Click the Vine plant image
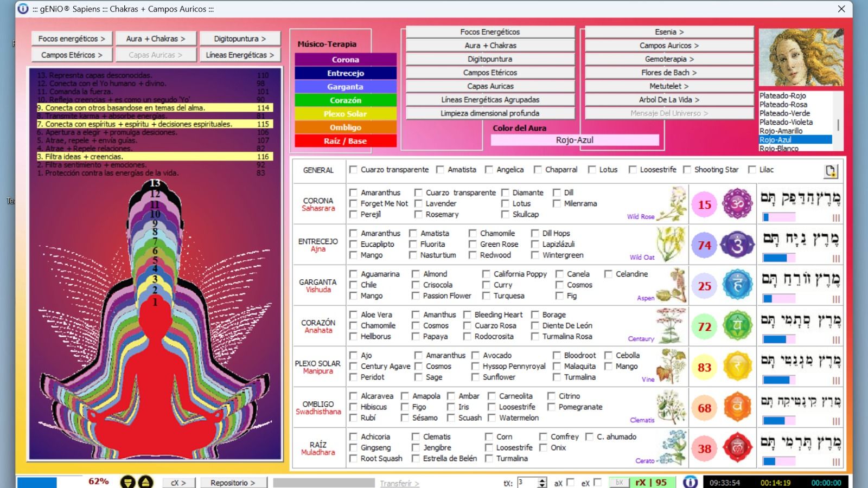Screen dimensions: 868x488 [x=672, y=365]
